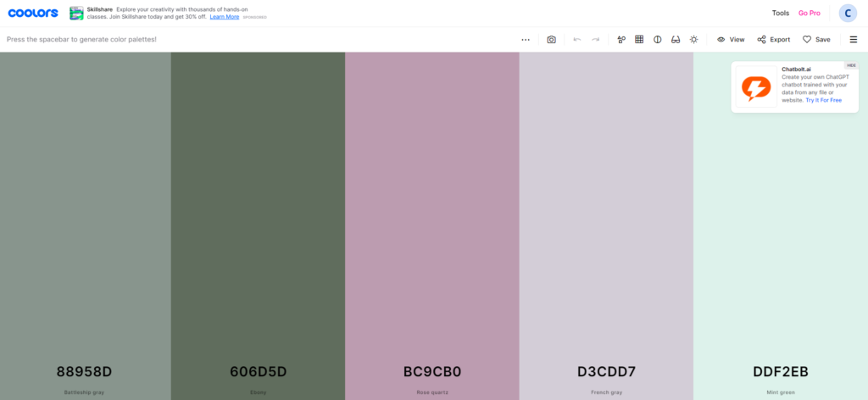Undo the last palette change
The image size is (868, 400).
577,40
